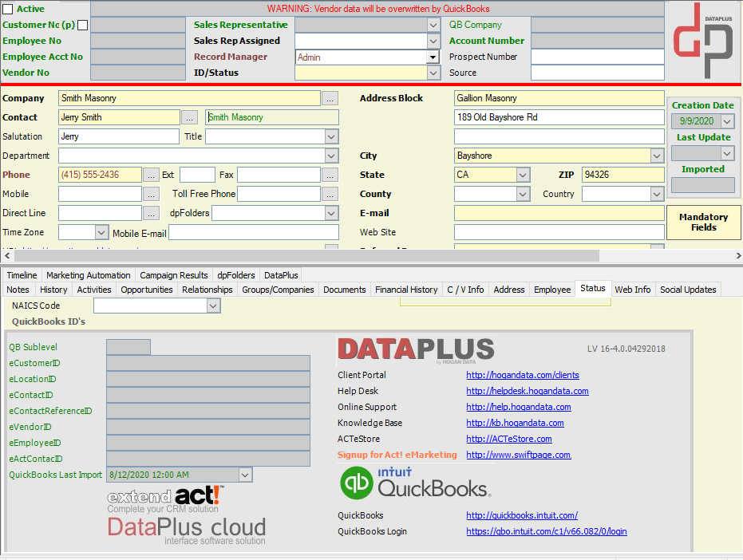Click the ellipsis button beside Company field

(x=330, y=99)
